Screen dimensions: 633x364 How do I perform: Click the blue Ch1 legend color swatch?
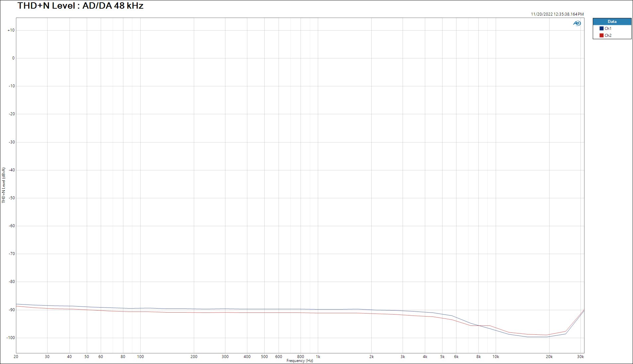coord(601,29)
